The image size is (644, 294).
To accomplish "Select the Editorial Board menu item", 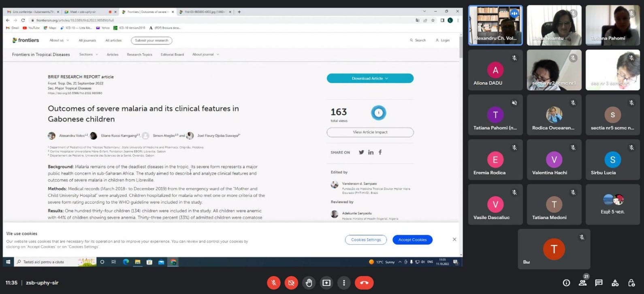I will point(172,55).
